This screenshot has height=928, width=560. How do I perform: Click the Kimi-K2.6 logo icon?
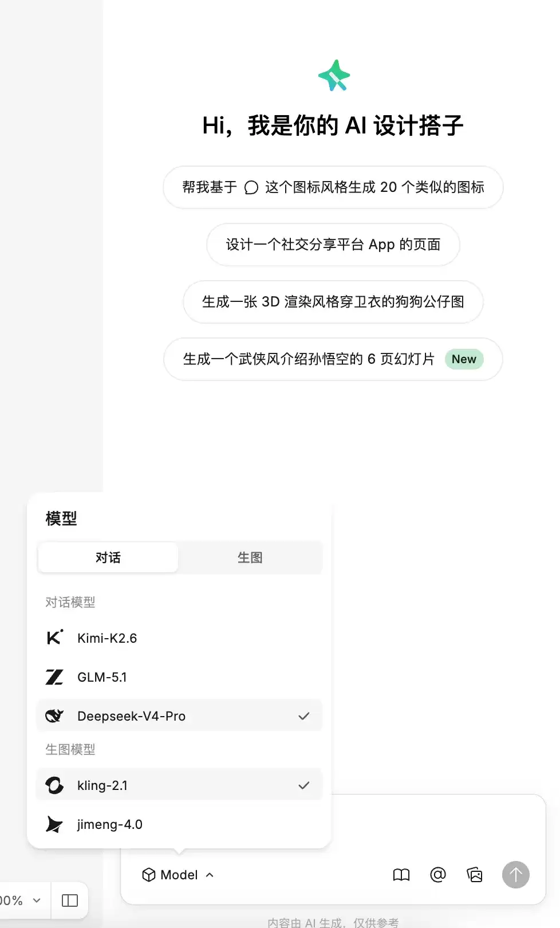tap(54, 638)
